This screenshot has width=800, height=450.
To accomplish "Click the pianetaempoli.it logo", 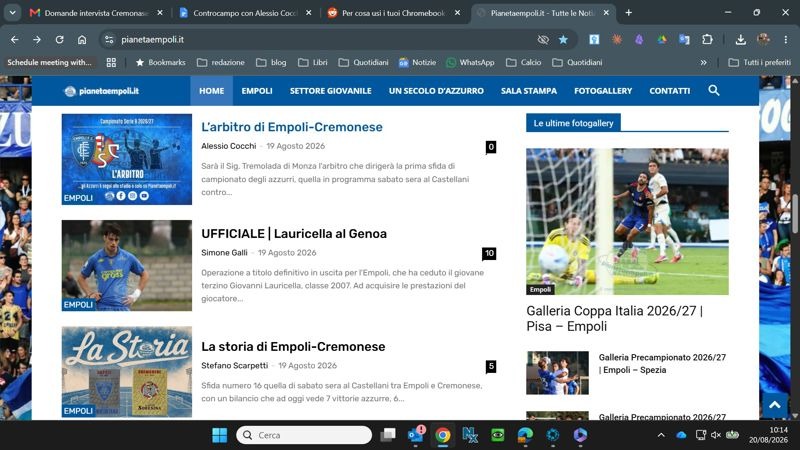I will point(102,91).
